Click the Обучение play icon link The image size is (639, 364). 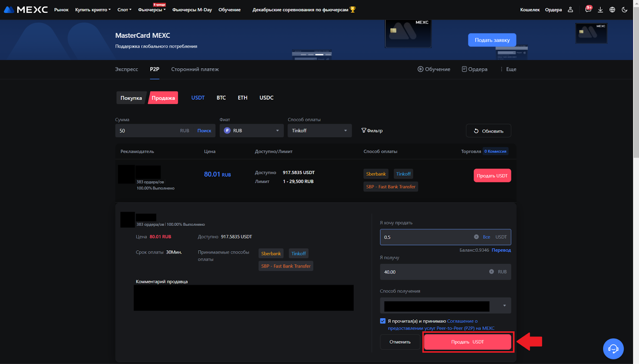tap(434, 69)
